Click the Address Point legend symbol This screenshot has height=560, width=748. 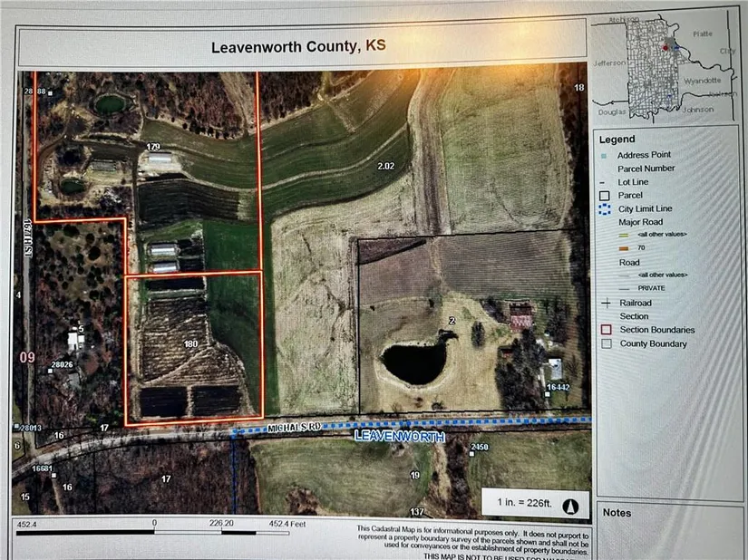coord(605,156)
